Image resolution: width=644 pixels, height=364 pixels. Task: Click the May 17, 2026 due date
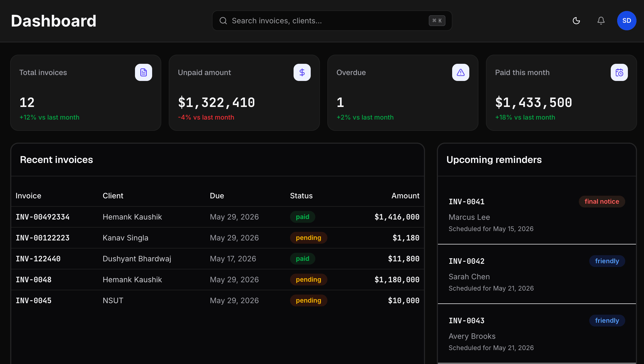tap(233, 259)
